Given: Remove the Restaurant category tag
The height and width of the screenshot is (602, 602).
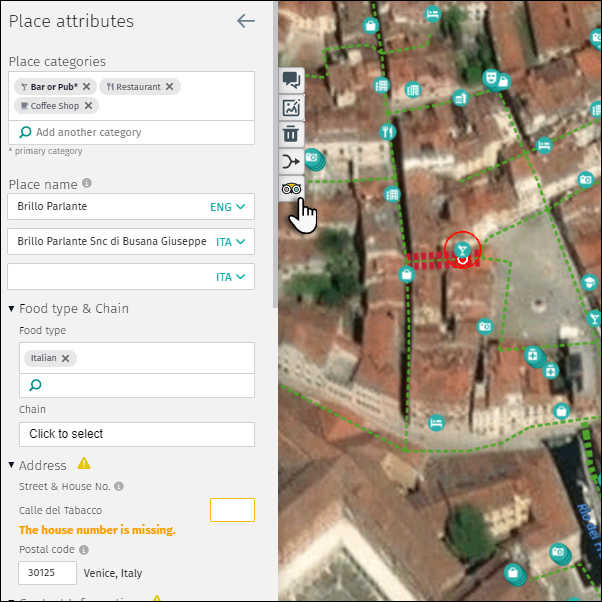Looking at the screenshot, I should 169,87.
